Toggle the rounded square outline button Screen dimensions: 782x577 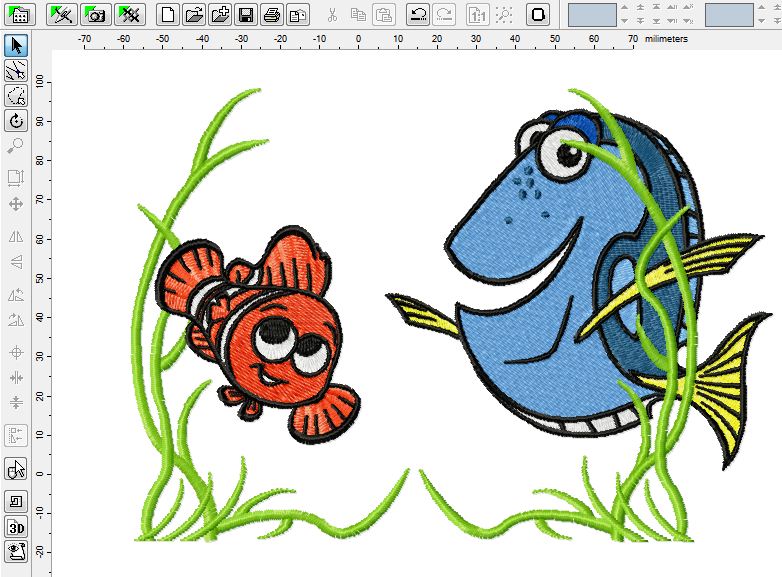click(x=538, y=15)
